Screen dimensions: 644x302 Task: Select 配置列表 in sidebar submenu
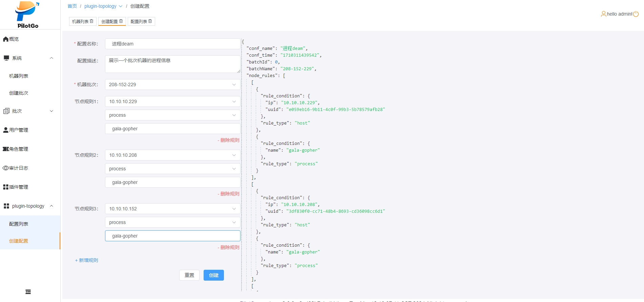point(19,224)
